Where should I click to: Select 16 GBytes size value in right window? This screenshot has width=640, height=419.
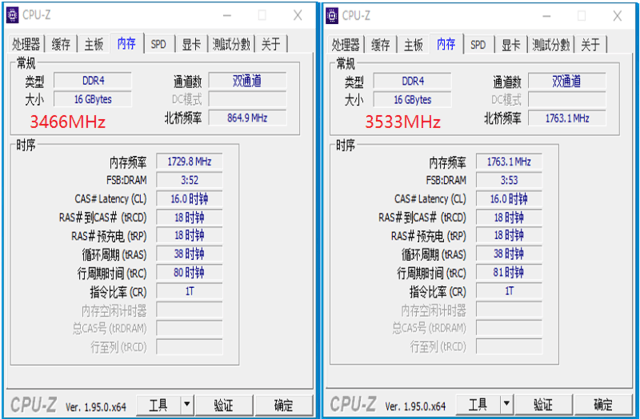(412, 100)
